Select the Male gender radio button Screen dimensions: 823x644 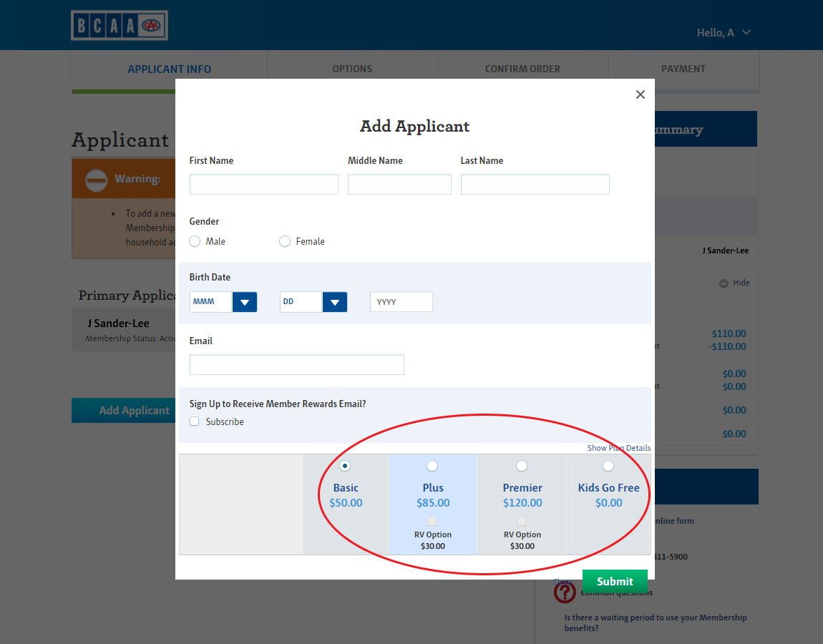point(195,242)
